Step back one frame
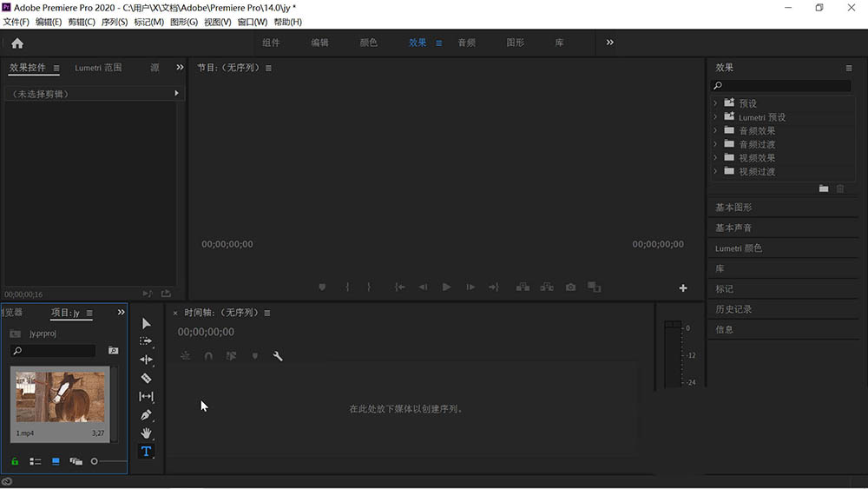This screenshot has width=868, height=489. tap(423, 287)
